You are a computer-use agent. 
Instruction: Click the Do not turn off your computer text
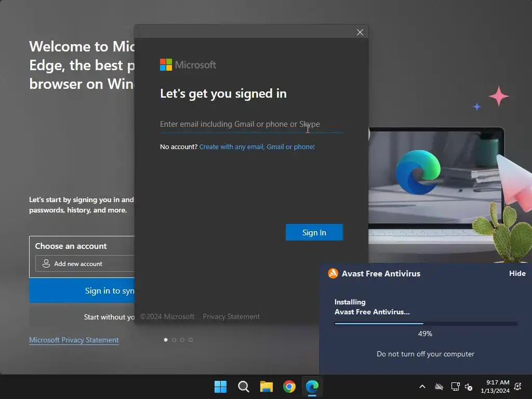(x=425, y=354)
